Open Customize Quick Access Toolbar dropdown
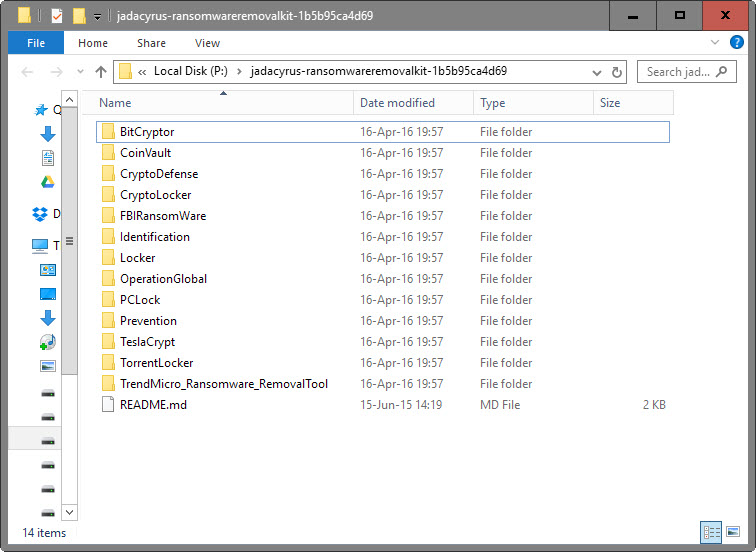 [x=97, y=17]
